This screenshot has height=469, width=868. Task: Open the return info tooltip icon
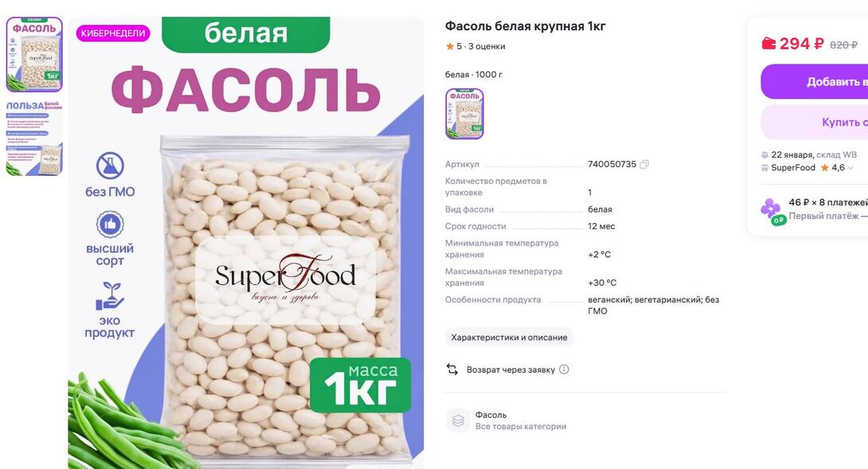tap(564, 369)
